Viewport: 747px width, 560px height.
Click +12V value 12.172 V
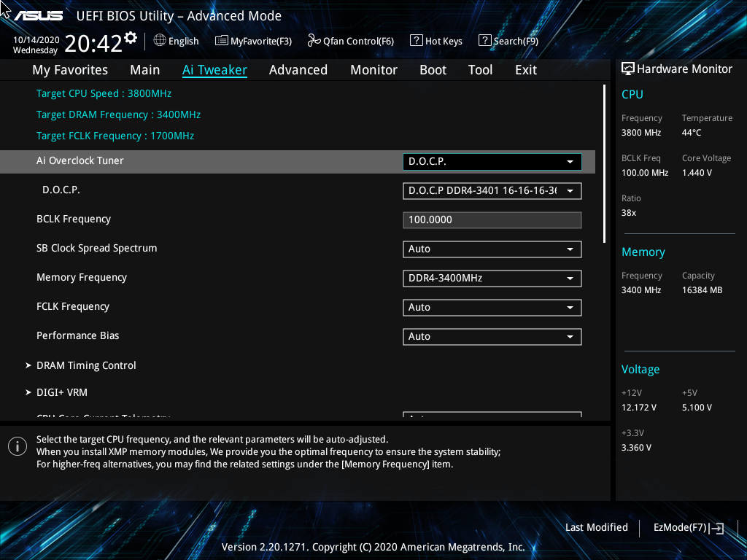(639, 408)
